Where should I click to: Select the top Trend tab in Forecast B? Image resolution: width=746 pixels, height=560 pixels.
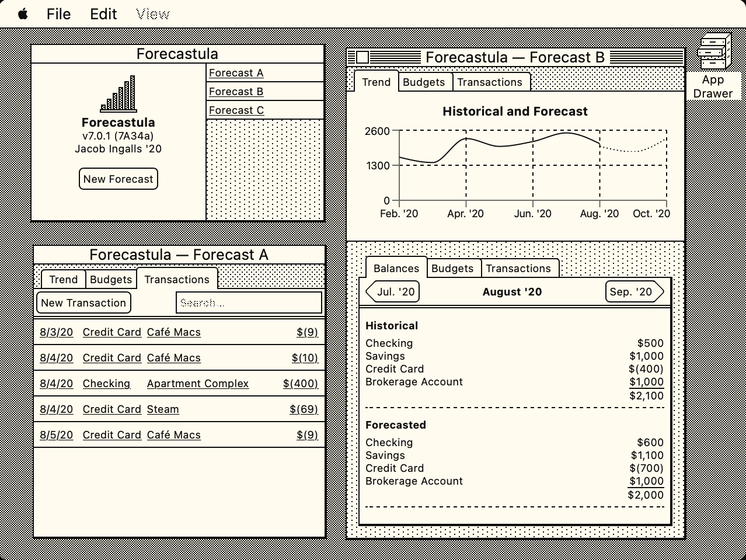tap(377, 82)
